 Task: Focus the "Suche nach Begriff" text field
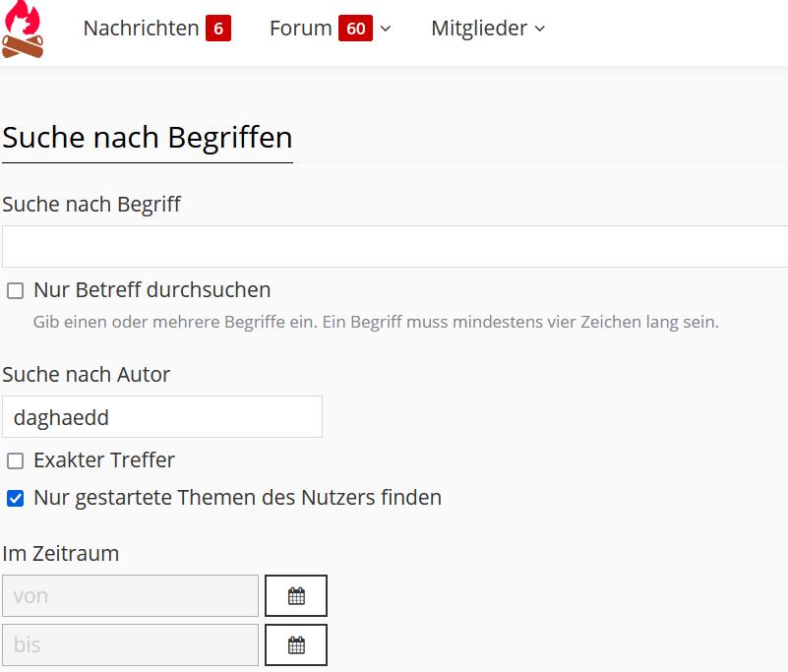point(394,246)
